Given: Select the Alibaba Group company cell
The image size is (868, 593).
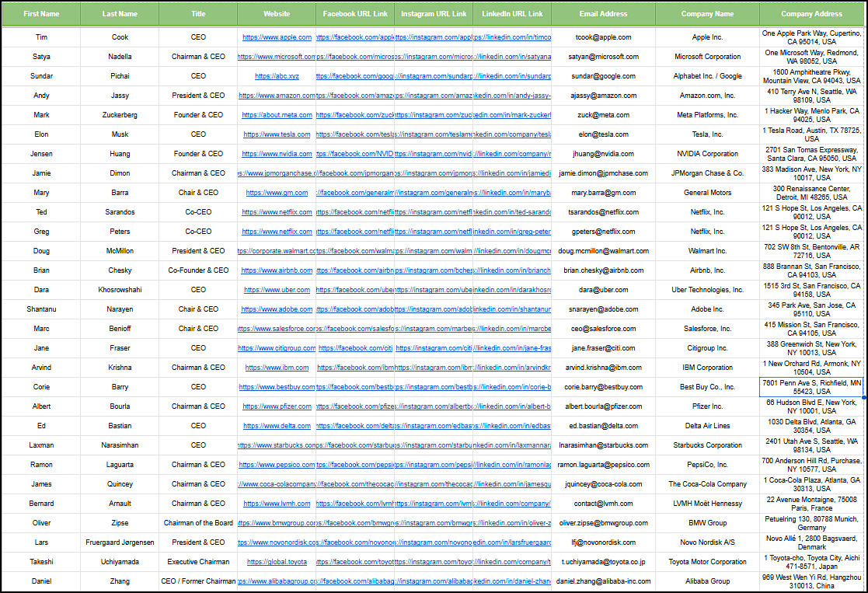Looking at the screenshot, I should click(707, 581).
